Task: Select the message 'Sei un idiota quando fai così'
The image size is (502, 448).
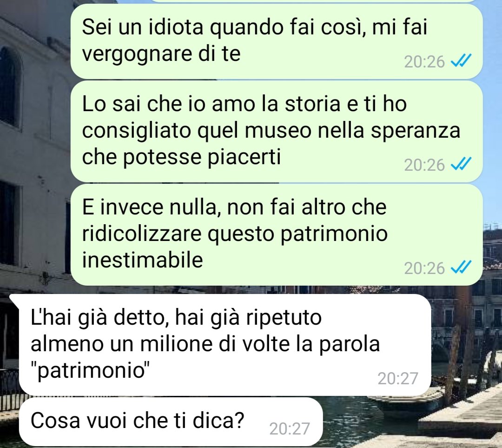Action: [x=276, y=41]
